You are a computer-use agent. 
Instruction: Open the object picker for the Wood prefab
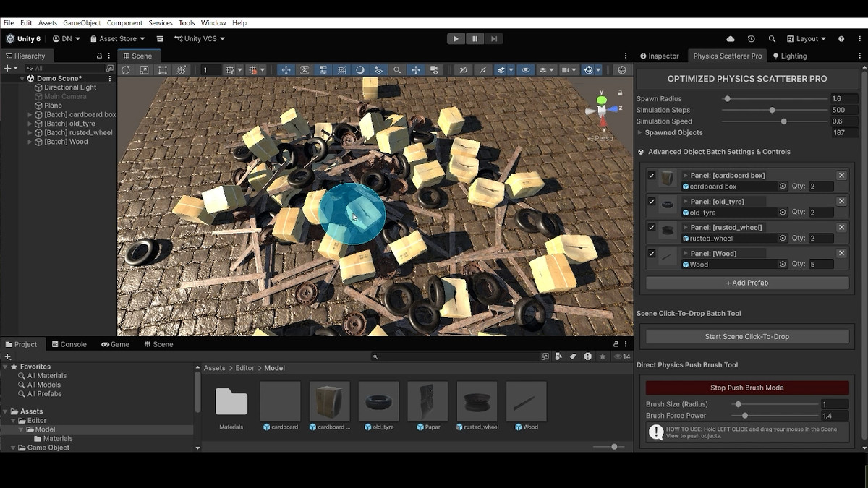click(x=783, y=265)
